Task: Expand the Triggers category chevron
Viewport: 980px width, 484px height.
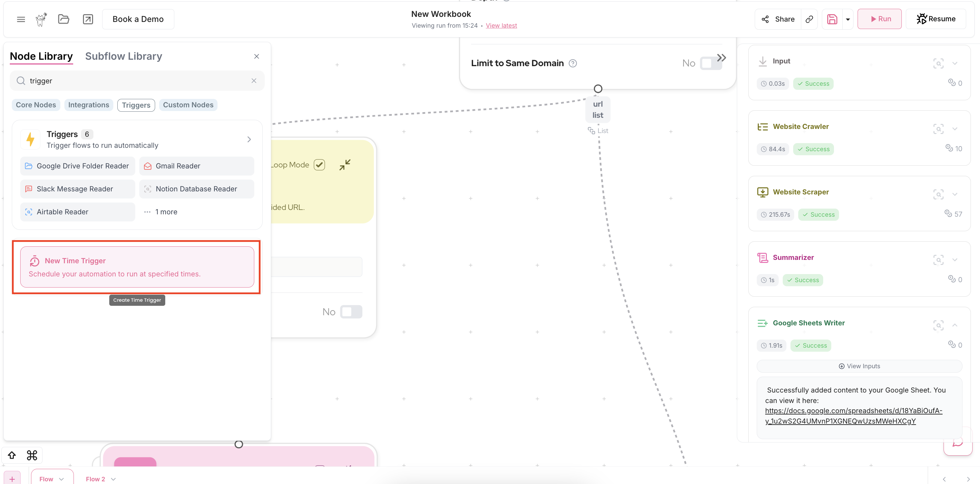Action: point(249,139)
